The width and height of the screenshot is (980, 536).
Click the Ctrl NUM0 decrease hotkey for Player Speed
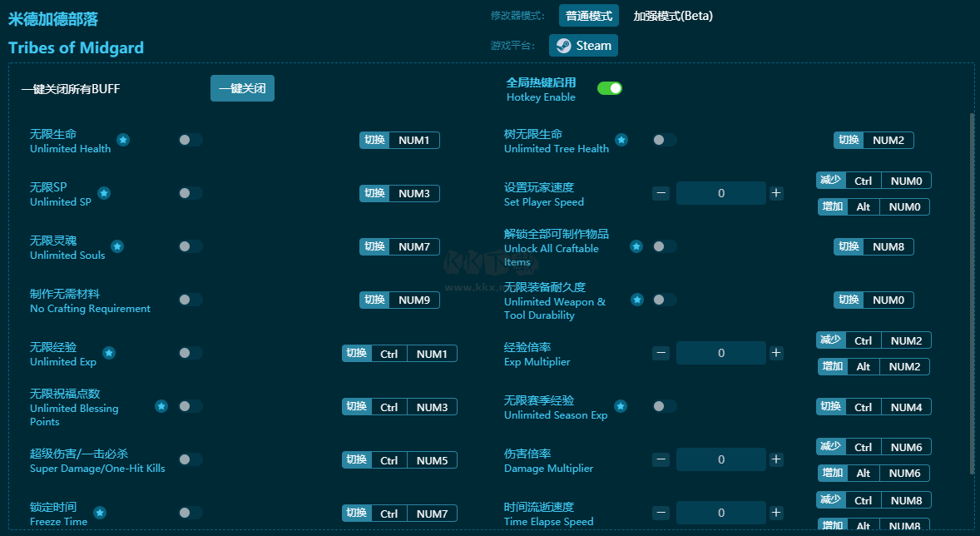click(874, 181)
